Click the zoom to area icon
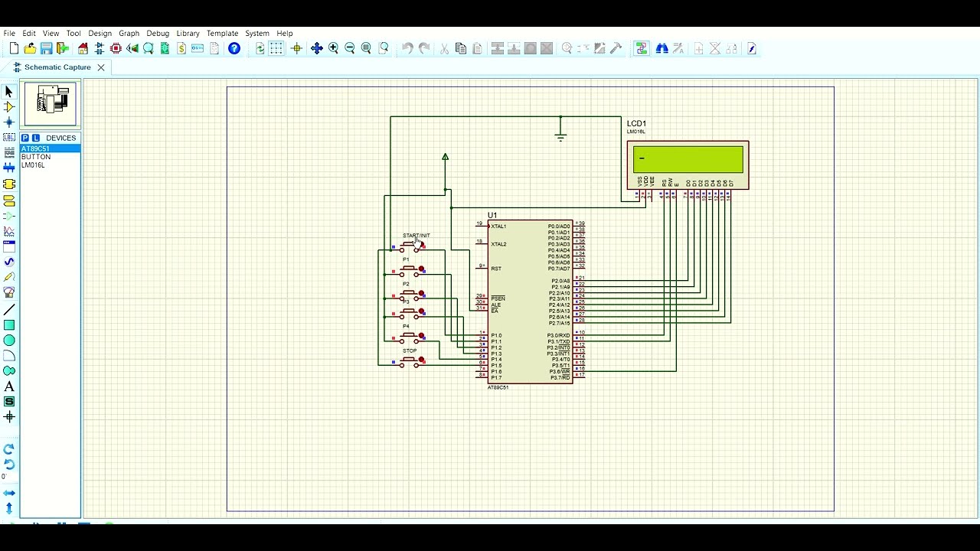Image resolution: width=980 pixels, height=551 pixels. pos(384,48)
